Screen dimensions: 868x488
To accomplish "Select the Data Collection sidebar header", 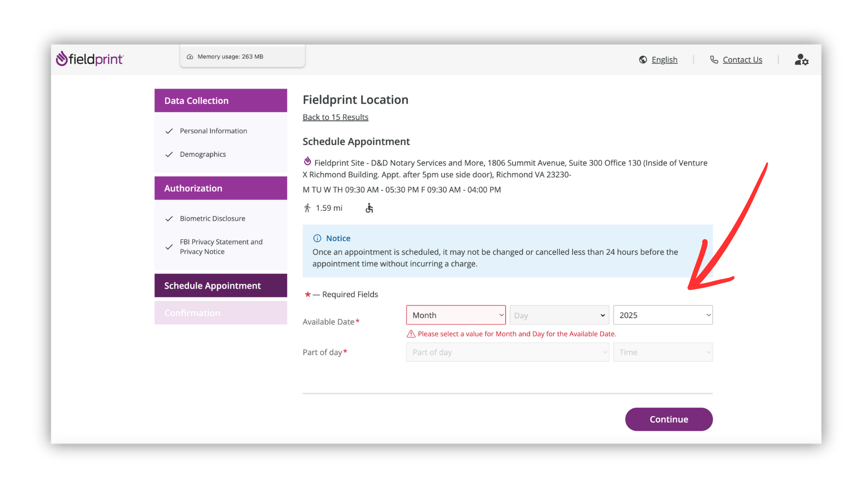I will (221, 100).
